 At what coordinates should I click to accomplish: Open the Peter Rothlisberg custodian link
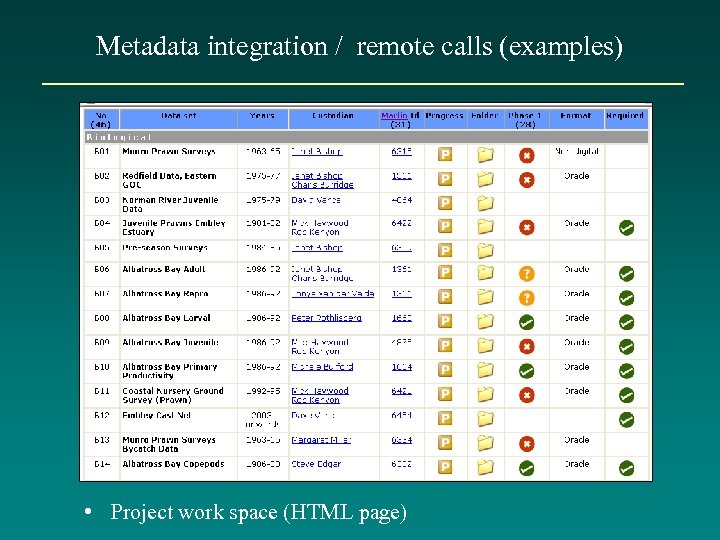point(326,318)
